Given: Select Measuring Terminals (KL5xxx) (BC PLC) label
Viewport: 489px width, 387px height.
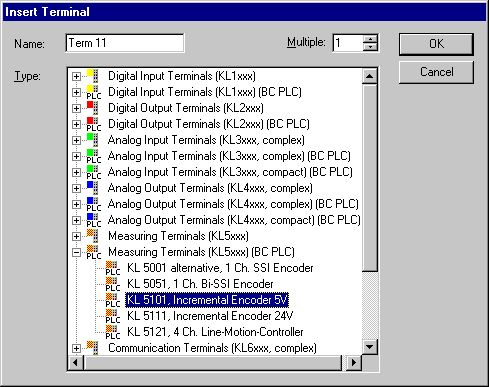Looking at the screenshot, I should click(201, 252).
